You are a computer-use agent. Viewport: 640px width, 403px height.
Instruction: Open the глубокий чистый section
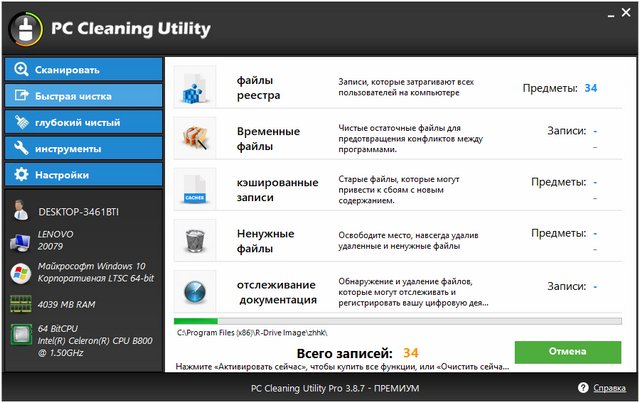pos(82,122)
